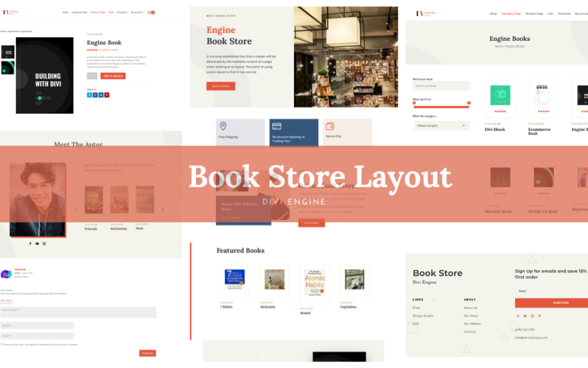Share Engine Book on LinkedIn

pos(101,95)
